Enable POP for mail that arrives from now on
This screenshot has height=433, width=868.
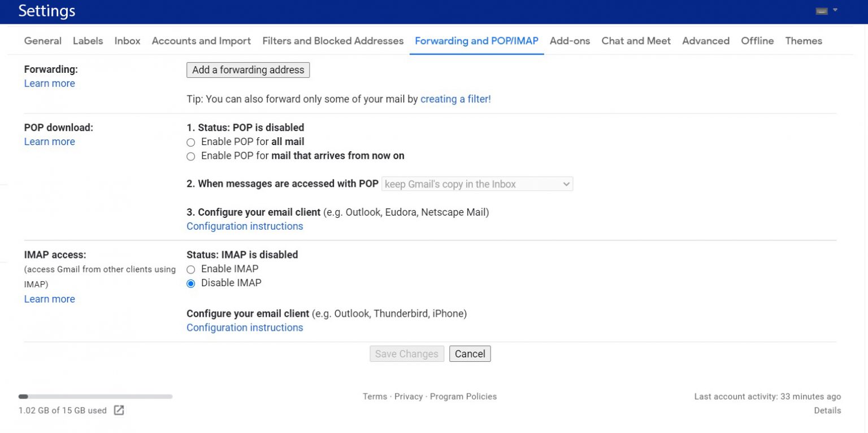click(190, 156)
